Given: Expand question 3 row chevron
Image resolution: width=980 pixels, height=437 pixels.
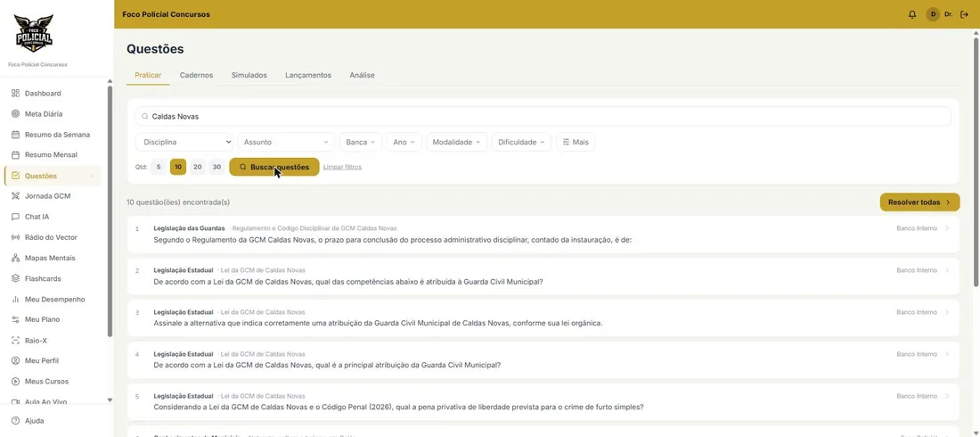Looking at the screenshot, I should pyautogui.click(x=947, y=312).
